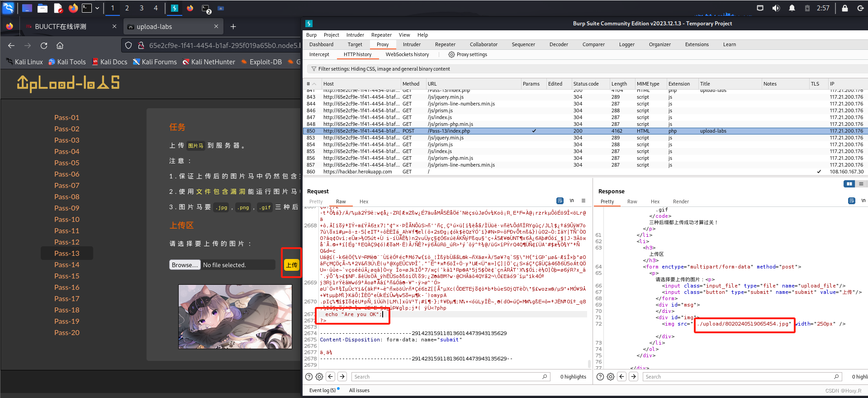Go to next match in Request search

(342, 377)
